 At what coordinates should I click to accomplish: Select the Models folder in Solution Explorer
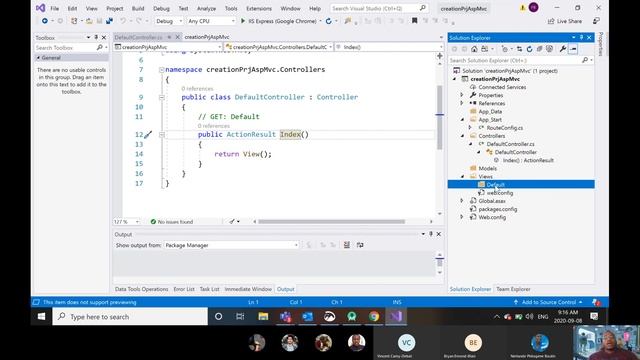click(x=487, y=168)
